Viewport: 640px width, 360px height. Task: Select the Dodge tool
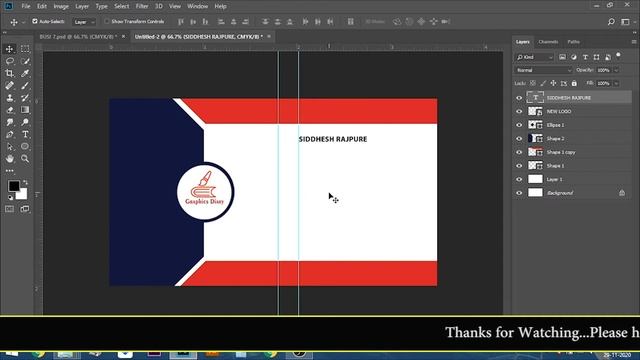click(x=25, y=122)
